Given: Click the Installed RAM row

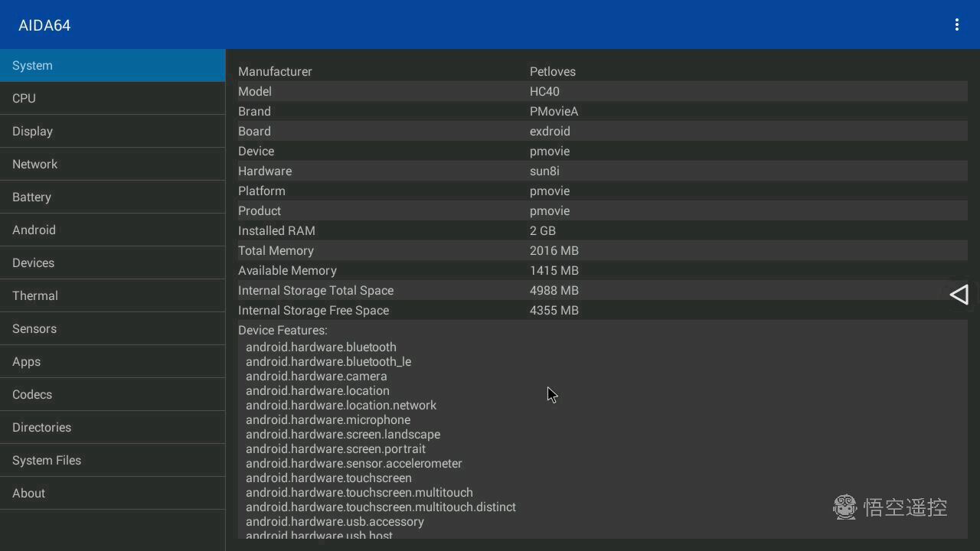Looking at the screenshot, I should (x=602, y=231).
